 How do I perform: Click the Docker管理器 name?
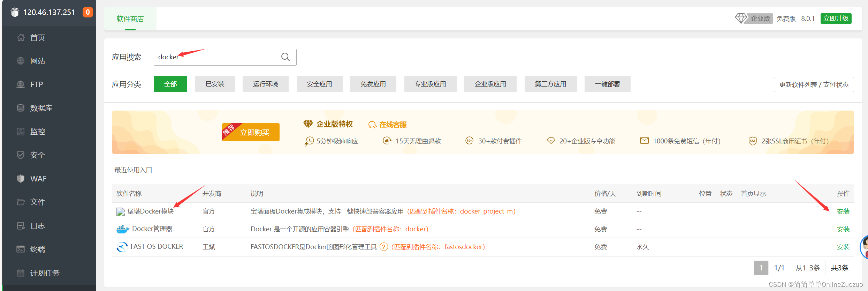tap(152, 229)
